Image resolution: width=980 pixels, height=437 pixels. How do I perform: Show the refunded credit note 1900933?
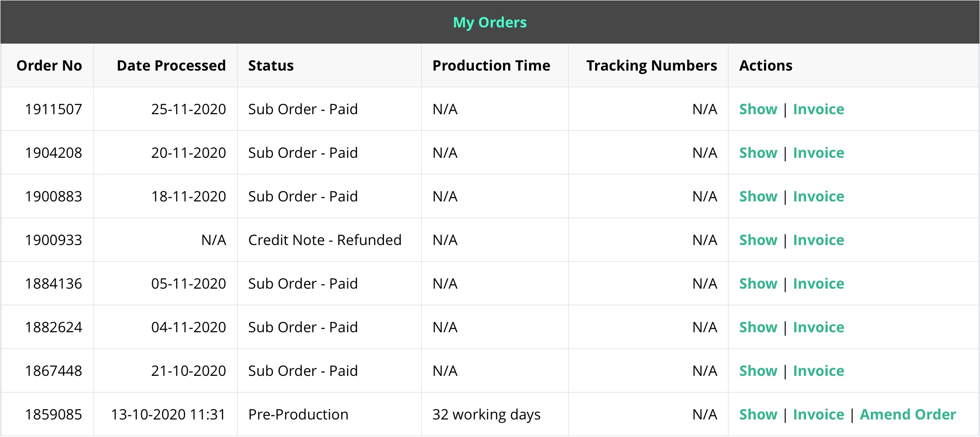click(x=758, y=240)
